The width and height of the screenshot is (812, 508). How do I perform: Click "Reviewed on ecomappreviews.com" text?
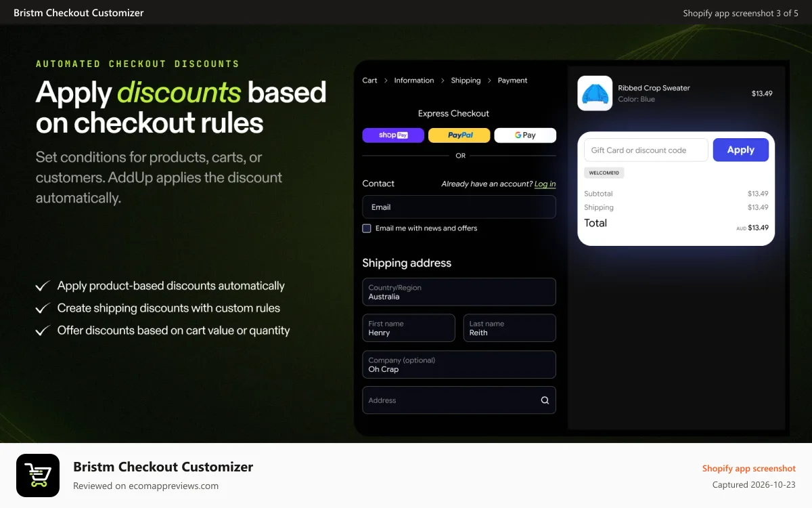coord(145,486)
